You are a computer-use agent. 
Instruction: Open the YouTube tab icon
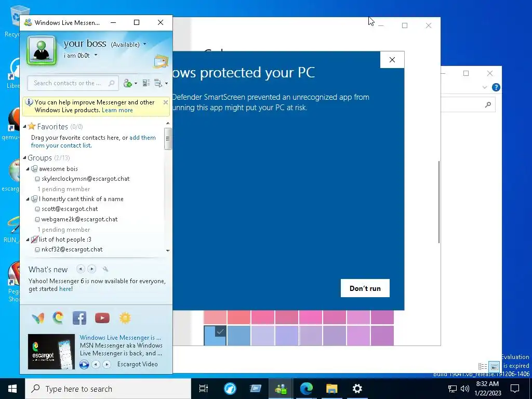[x=102, y=318]
